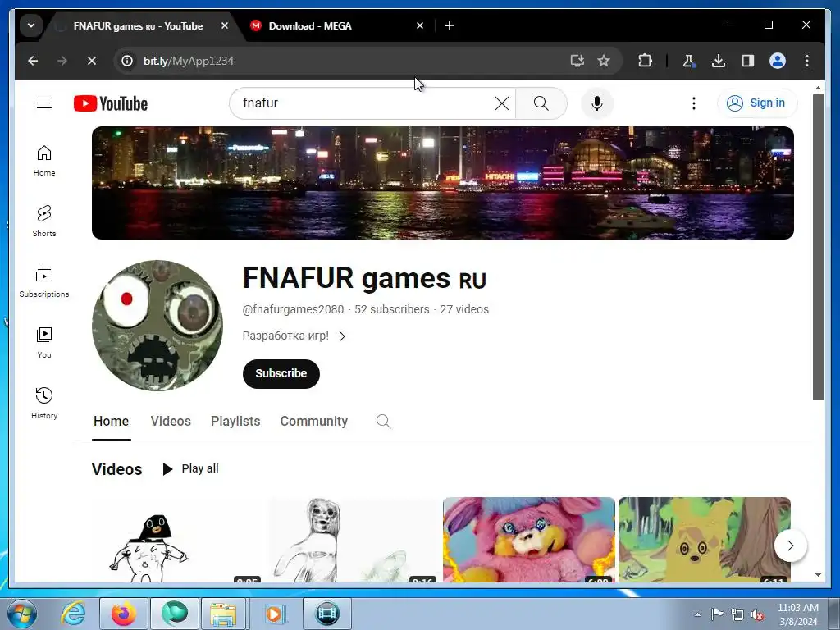Open Windows Media Player on taskbar
The height and width of the screenshot is (630, 840).
tap(274, 614)
